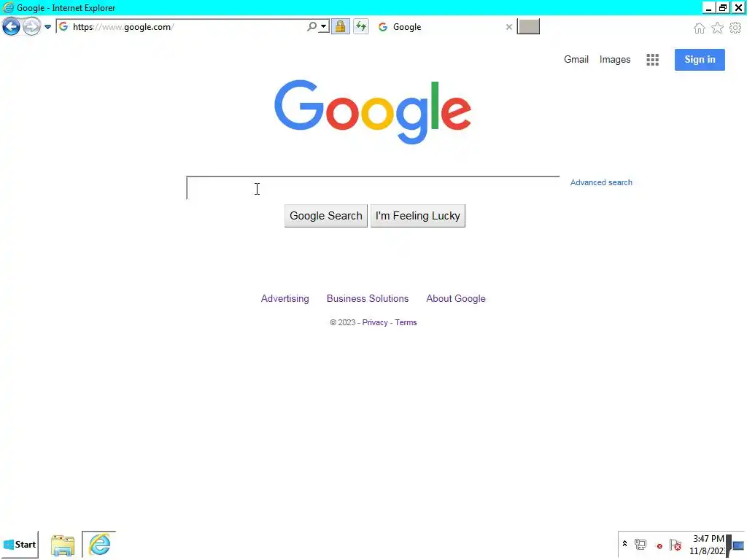Open the Business Solutions link
This screenshot has height=560, width=747.
click(368, 298)
